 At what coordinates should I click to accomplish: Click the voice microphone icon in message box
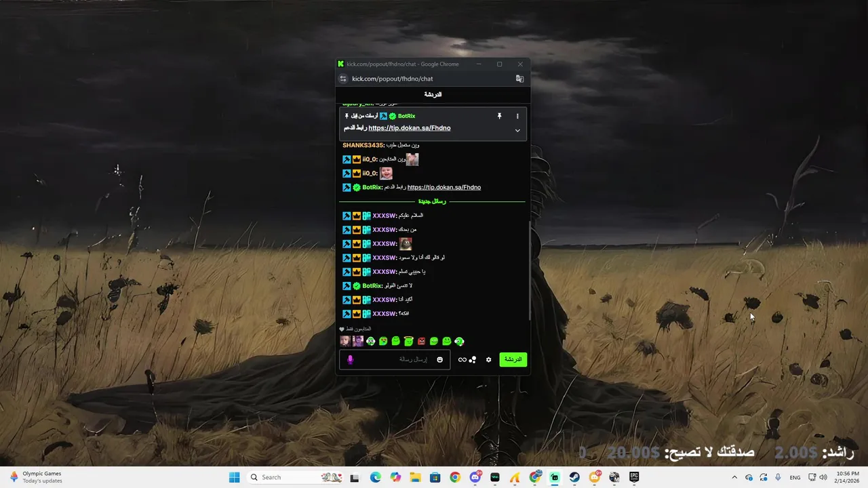[351, 359]
